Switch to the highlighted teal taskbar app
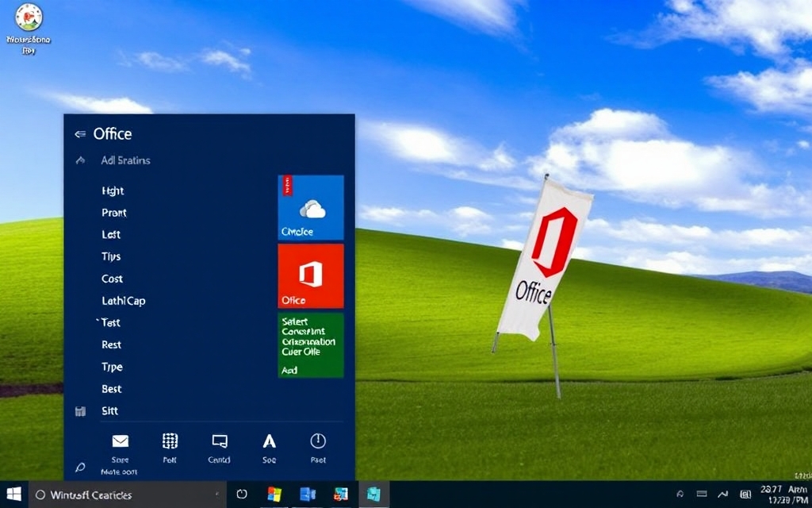Image resolution: width=812 pixels, height=508 pixels. tap(373, 495)
